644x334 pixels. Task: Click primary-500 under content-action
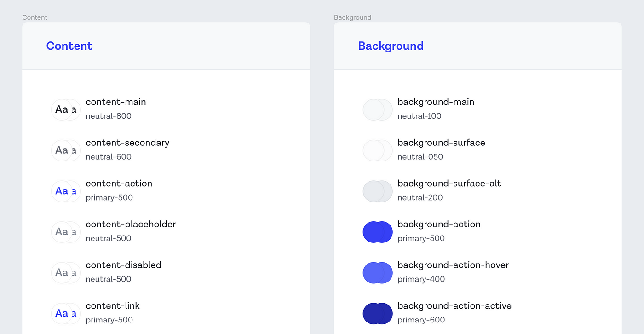(109, 198)
